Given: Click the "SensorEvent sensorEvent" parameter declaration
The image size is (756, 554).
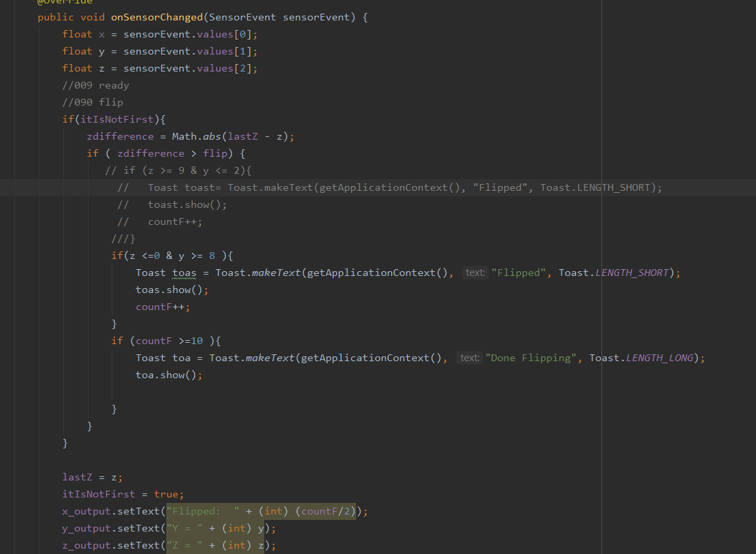Looking at the screenshot, I should pyautogui.click(x=282, y=17).
